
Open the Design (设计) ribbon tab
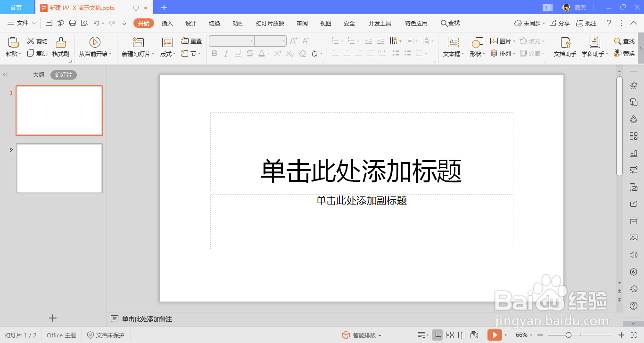pos(191,23)
